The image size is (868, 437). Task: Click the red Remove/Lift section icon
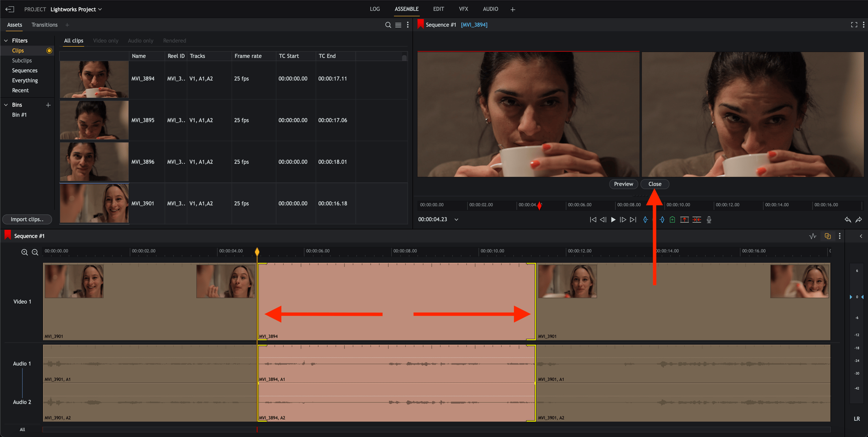pos(684,220)
